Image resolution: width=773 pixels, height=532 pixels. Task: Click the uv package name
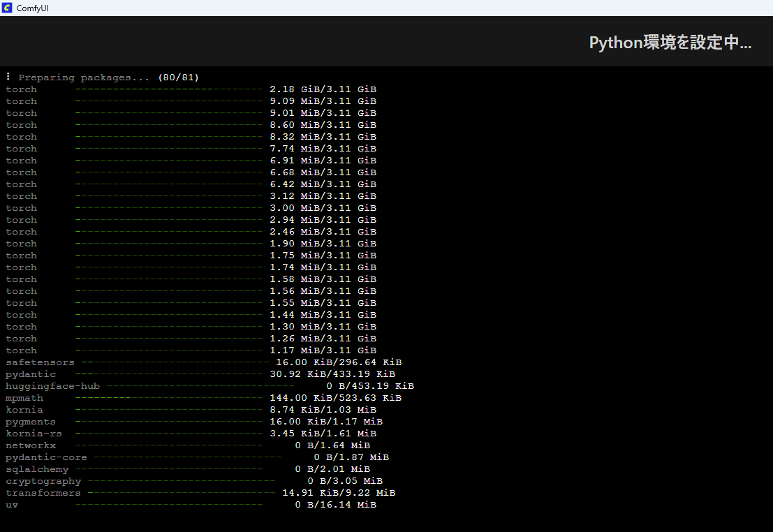(12, 504)
